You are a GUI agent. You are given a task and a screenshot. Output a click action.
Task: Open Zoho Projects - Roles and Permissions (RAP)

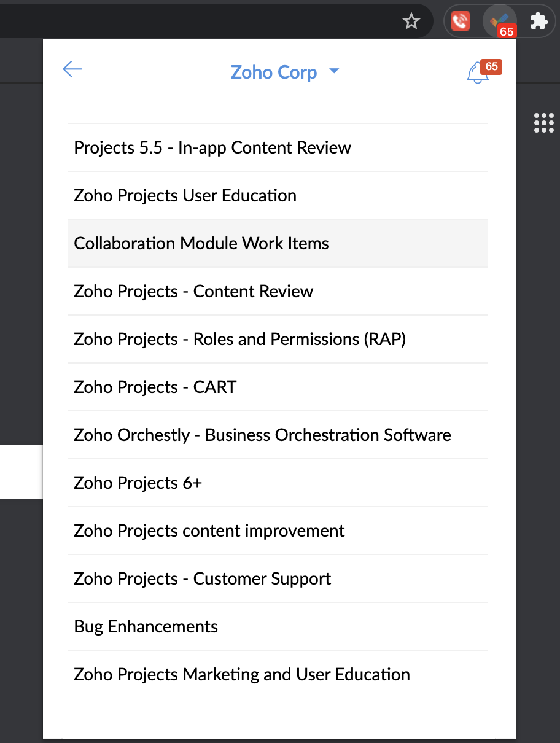(278, 339)
